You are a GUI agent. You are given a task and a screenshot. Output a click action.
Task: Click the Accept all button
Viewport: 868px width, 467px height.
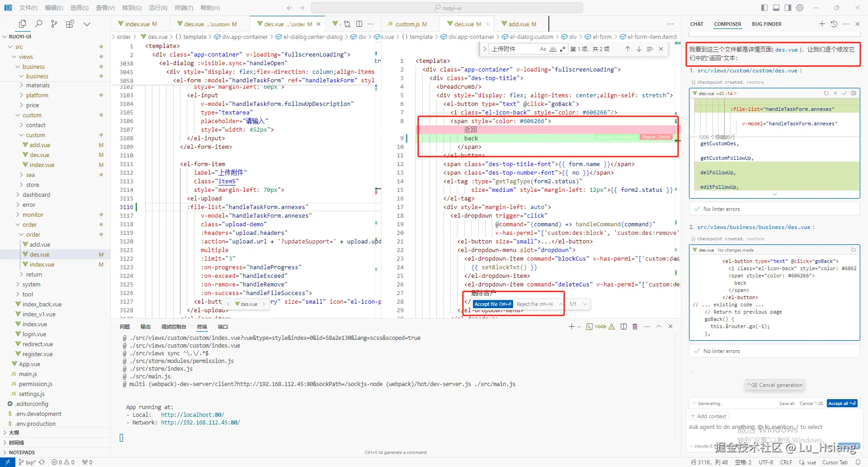(x=842, y=403)
